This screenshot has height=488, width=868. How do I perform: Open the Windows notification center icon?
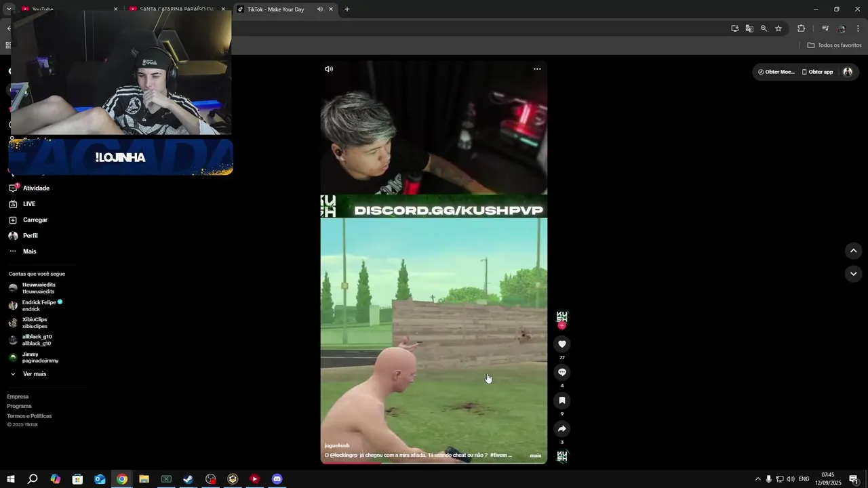[x=853, y=479]
